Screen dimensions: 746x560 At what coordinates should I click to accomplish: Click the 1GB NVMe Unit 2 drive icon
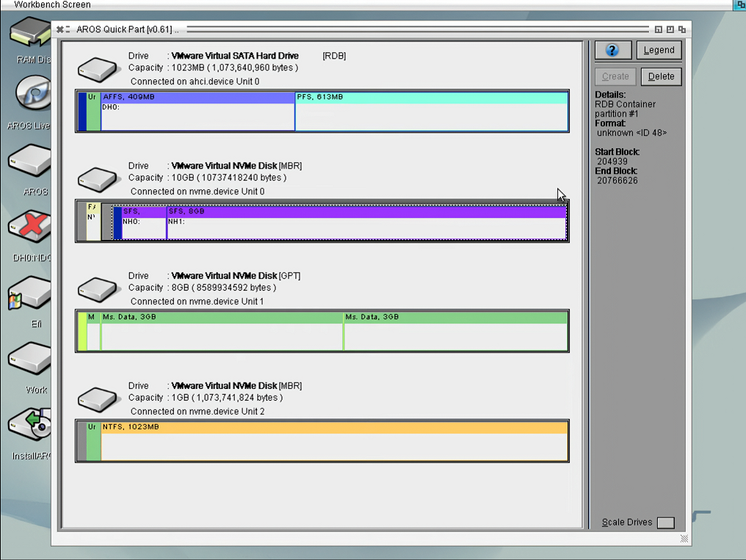(97, 399)
